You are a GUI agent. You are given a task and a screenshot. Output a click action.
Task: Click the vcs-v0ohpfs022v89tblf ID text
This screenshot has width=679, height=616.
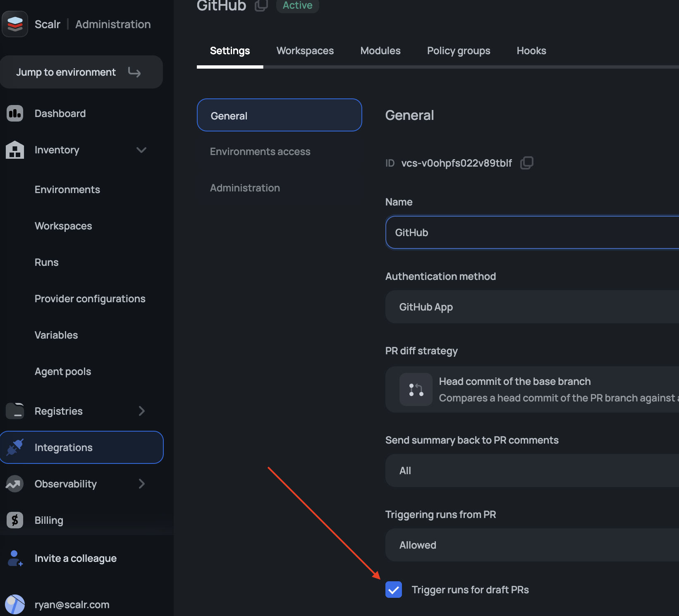pos(457,163)
